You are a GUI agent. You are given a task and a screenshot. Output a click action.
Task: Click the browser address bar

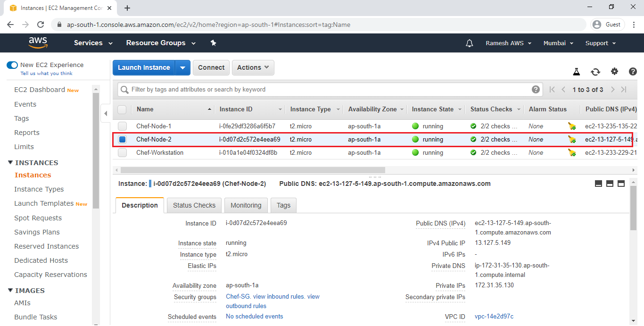[x=320, y=25]
